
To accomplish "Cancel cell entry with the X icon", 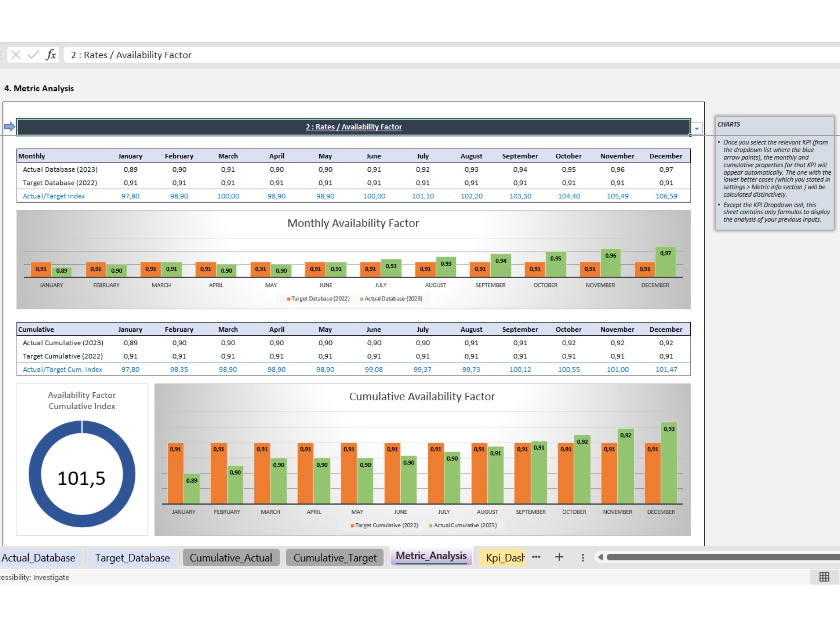I will point(16,55).
